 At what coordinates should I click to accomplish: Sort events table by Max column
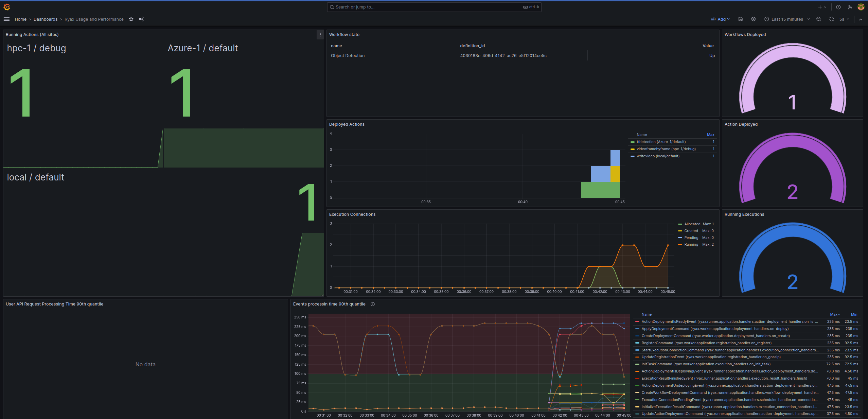834,314
